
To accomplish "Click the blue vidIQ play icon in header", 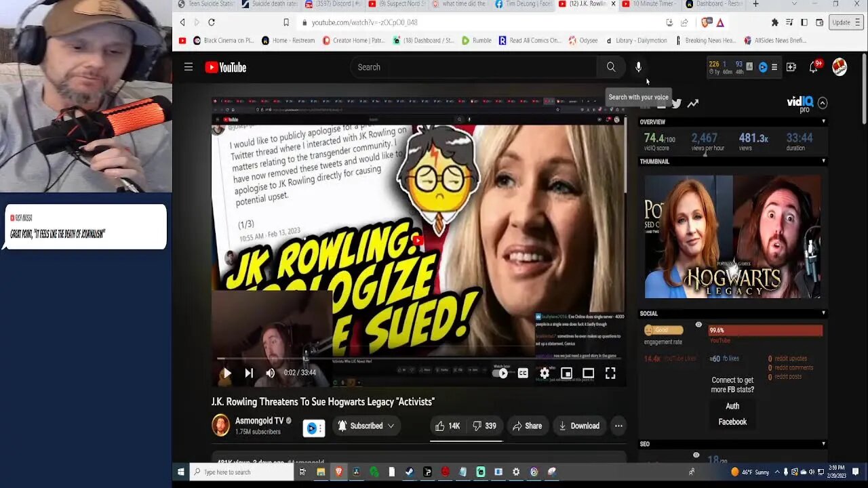I will [x=763, y=67].
